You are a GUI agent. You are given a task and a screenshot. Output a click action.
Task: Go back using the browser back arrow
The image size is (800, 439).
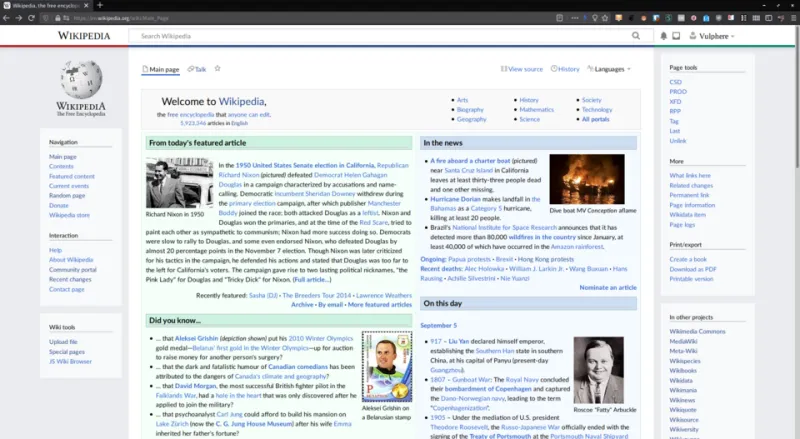6,18
